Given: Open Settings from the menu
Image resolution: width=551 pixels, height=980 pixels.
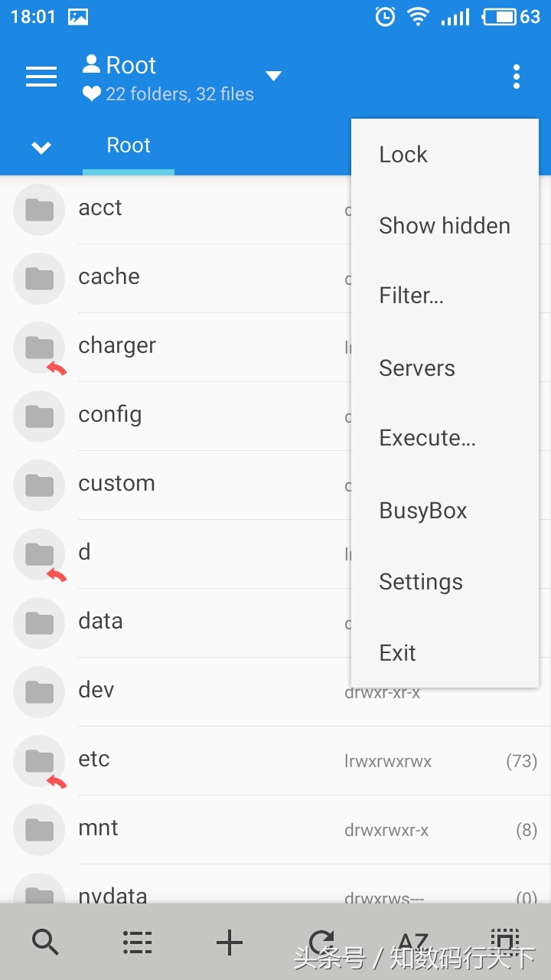Looking at the screenshot, I should click(x=421, y=582).
